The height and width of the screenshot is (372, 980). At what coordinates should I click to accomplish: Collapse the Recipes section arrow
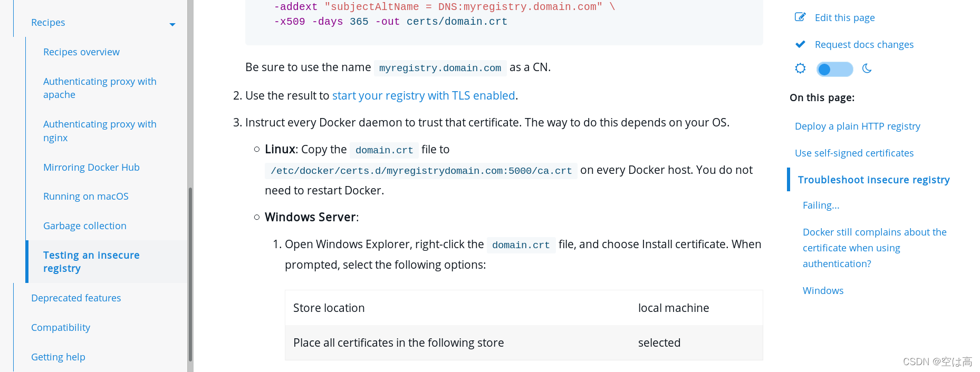172,24
